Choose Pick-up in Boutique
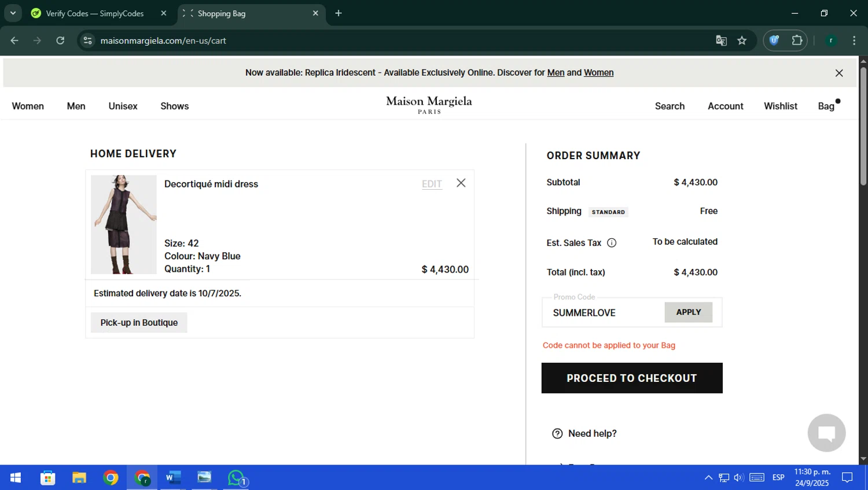This screenshot has height=490, width=868. [139, 323]
